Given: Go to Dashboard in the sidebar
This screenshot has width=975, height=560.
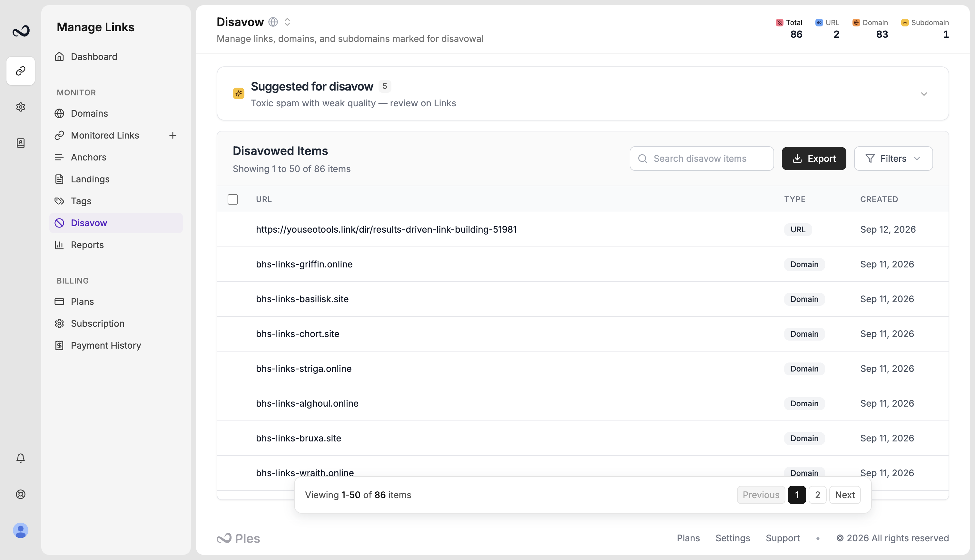Looking at the screenshot, I should tap(116, 56).
